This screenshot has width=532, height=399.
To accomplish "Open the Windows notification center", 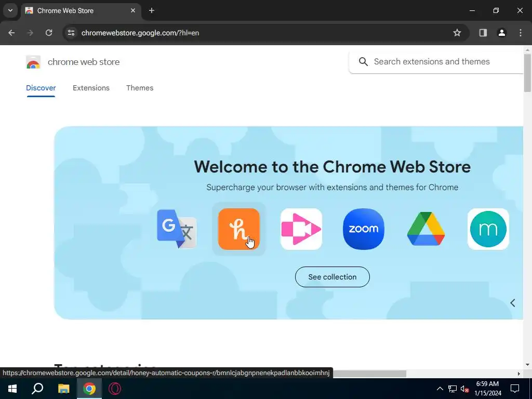I will pos(515,389).
